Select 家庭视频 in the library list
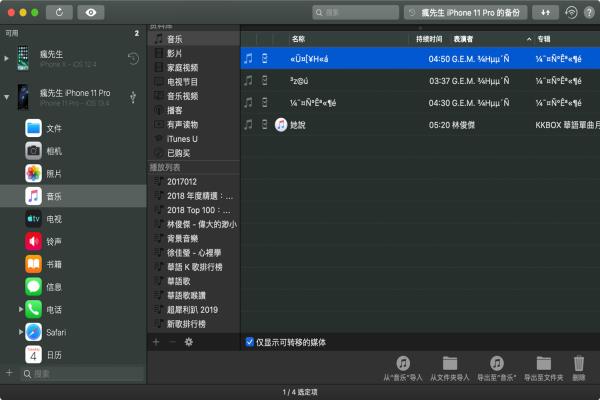600x400 pixels. [x=194, y=68]
